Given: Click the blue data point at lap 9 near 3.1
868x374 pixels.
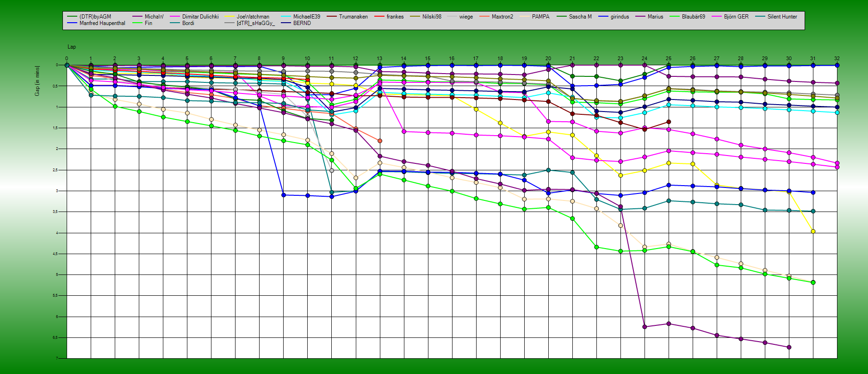Looking at the screenshot, I should 283,195.
